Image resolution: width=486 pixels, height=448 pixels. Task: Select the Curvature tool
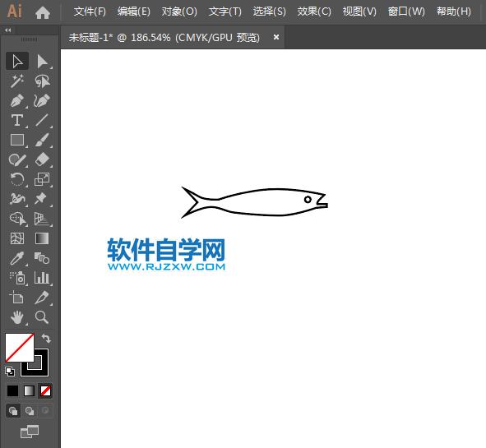(x=42, y=100)
